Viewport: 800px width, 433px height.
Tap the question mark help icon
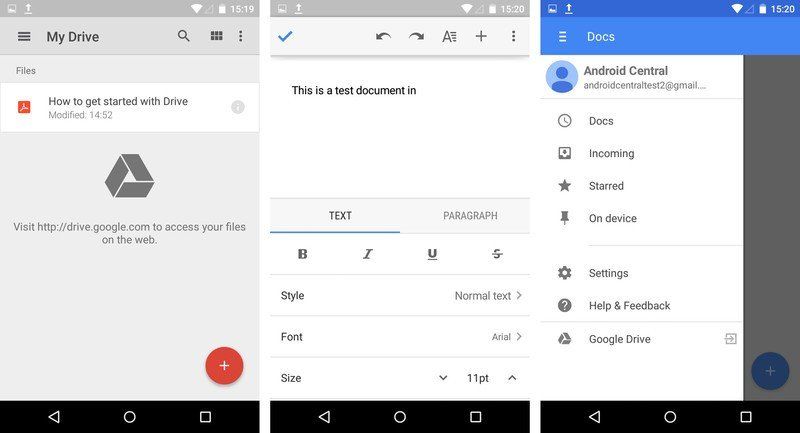565,305
